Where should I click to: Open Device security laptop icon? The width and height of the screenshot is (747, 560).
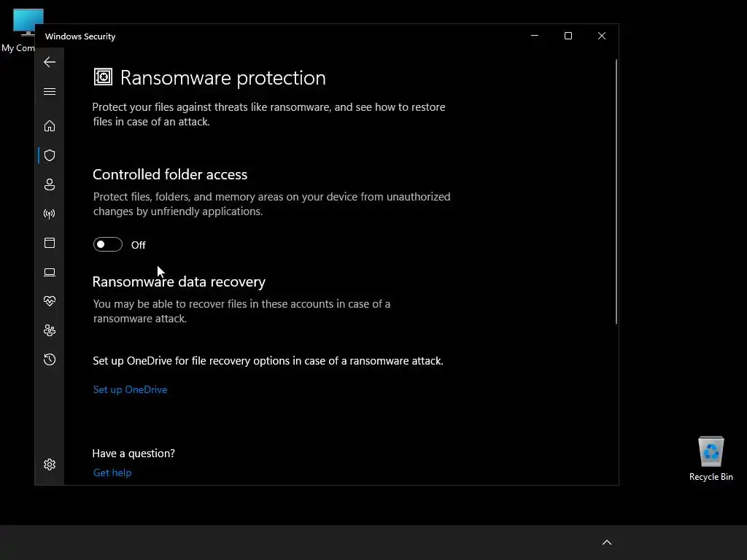coord(50,272)
